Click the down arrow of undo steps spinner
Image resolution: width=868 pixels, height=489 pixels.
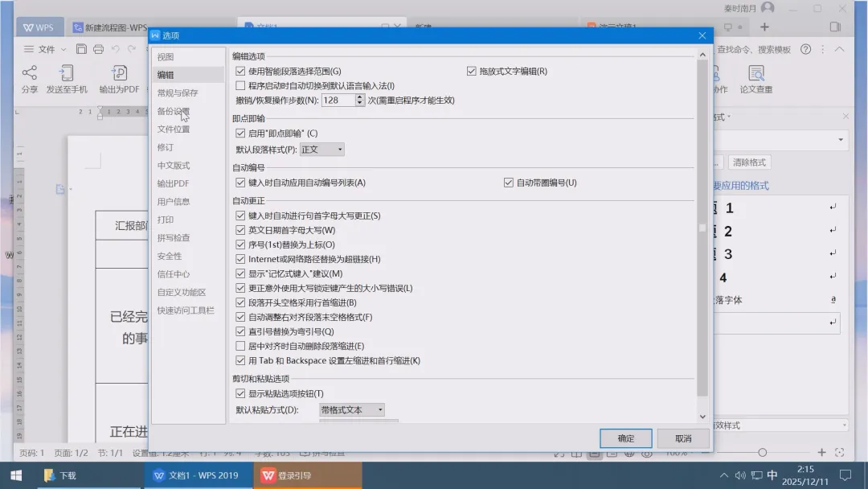360,104
